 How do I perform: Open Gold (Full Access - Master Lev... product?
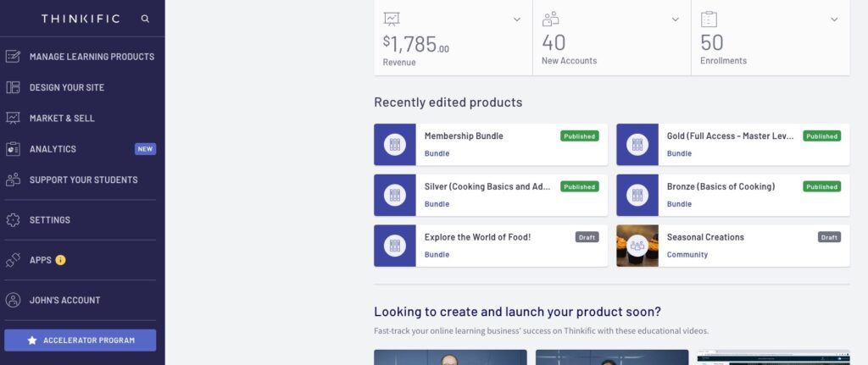[x=730, y=136]
